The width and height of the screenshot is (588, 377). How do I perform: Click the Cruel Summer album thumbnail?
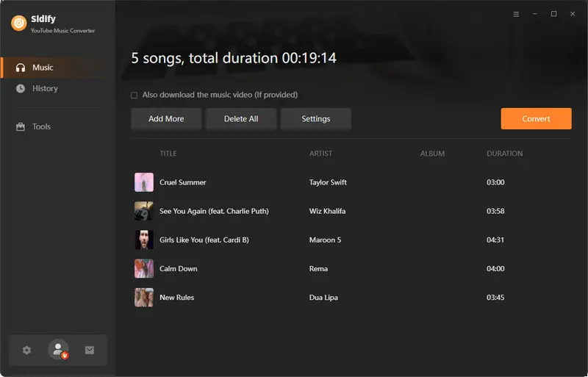tap(144, 182)
